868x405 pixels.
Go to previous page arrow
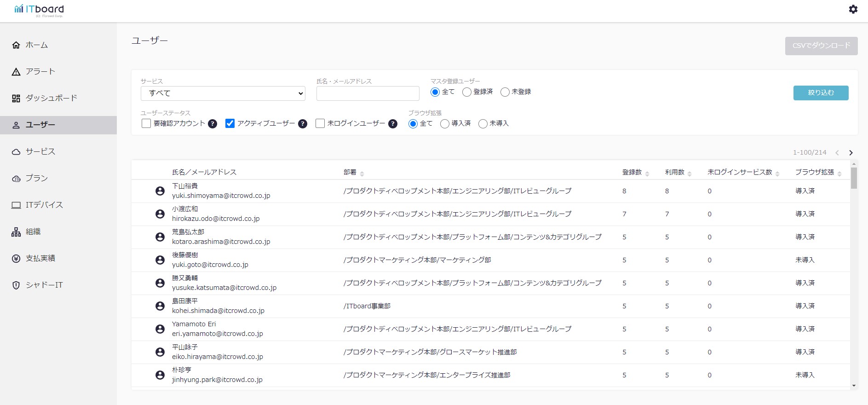tap(837, 153)
